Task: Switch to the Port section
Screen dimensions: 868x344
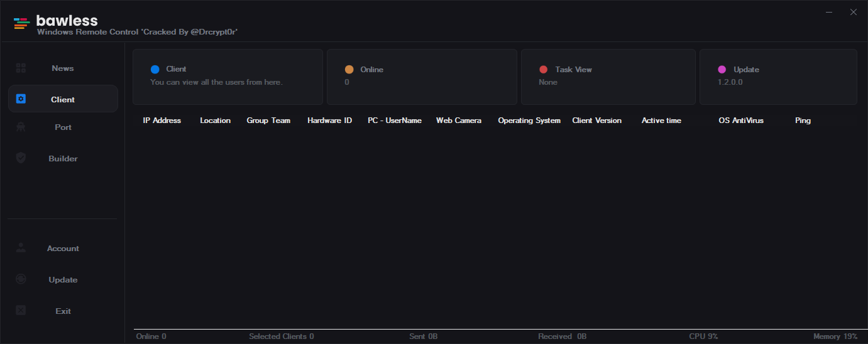Action: click(63, 127)
